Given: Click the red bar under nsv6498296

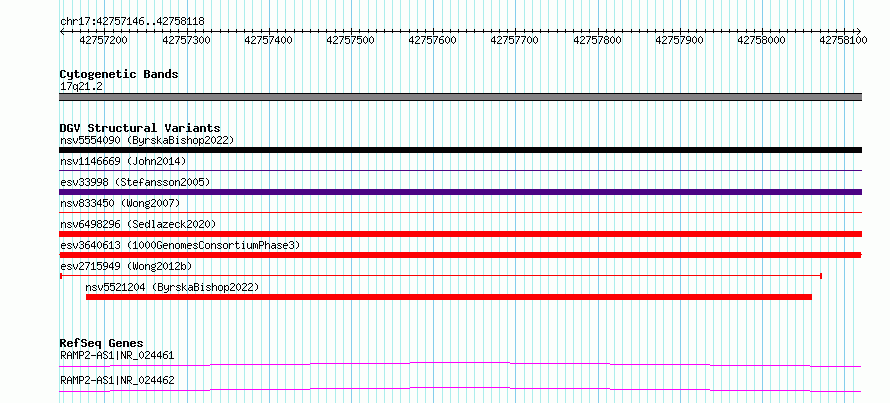Looking at the screenshot, I should pos(460,234).
